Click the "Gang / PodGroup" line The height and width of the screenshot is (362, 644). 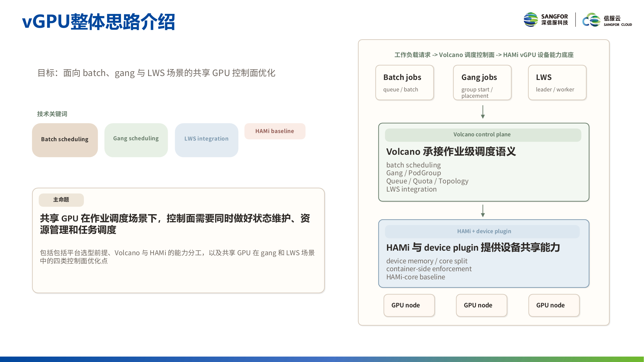coord(413,173)
